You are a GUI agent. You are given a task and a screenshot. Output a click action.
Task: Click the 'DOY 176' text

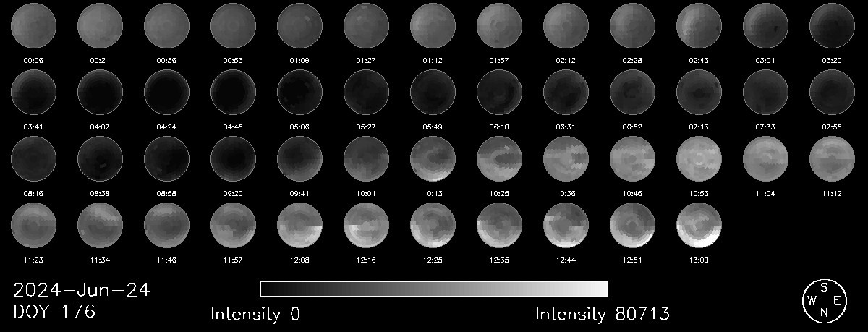[54, 312]
